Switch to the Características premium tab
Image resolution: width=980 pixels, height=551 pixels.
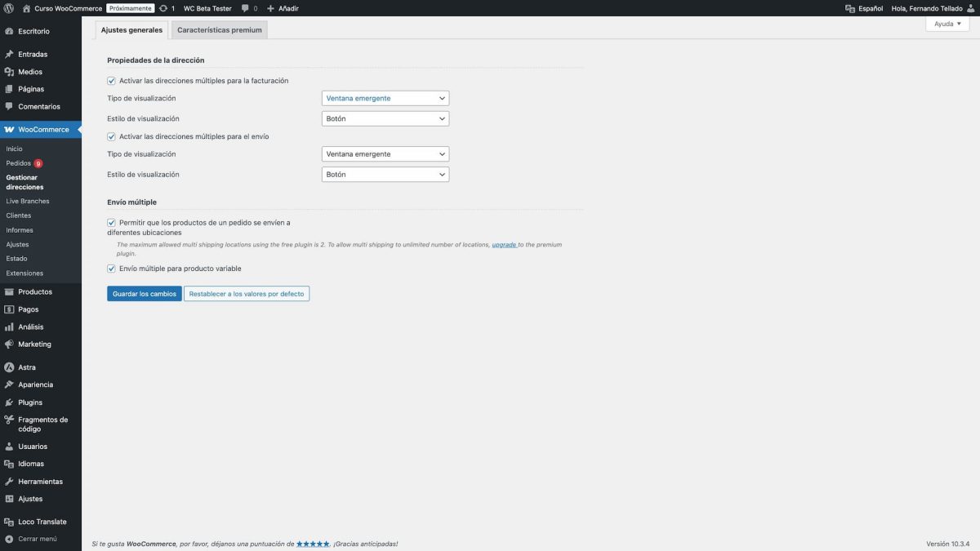219,29
